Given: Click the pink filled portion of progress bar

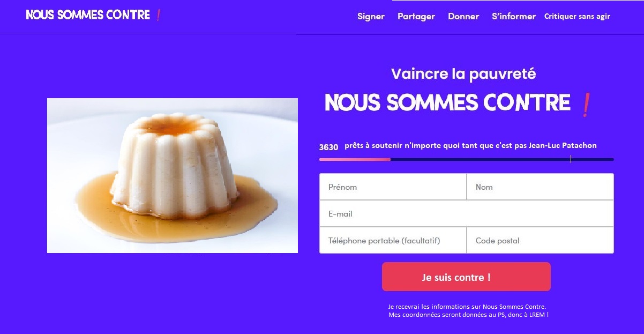Looking at the screenshot, I should tap(355, 159).
